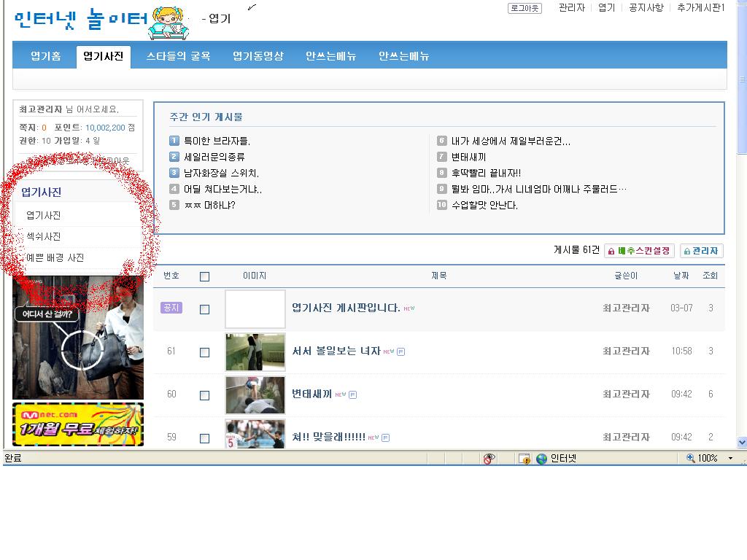747x560 pixels.
Task: Open the 예쁜 배경 사진 sidebar link
Action: 55,257
